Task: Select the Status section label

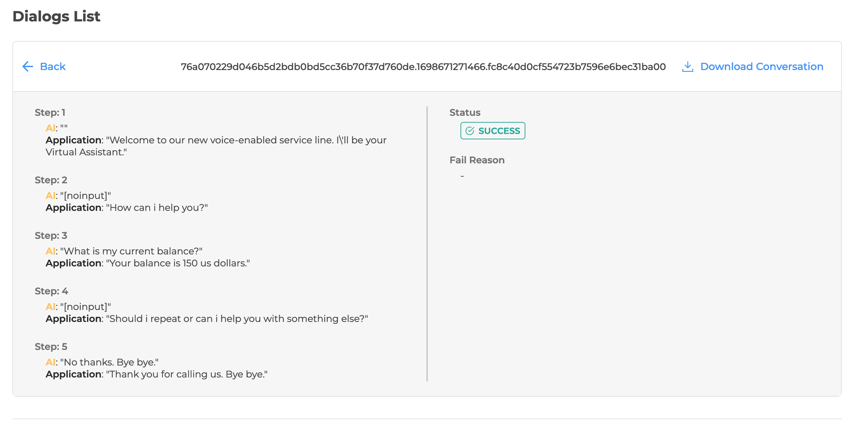Action: coord(464,113)
